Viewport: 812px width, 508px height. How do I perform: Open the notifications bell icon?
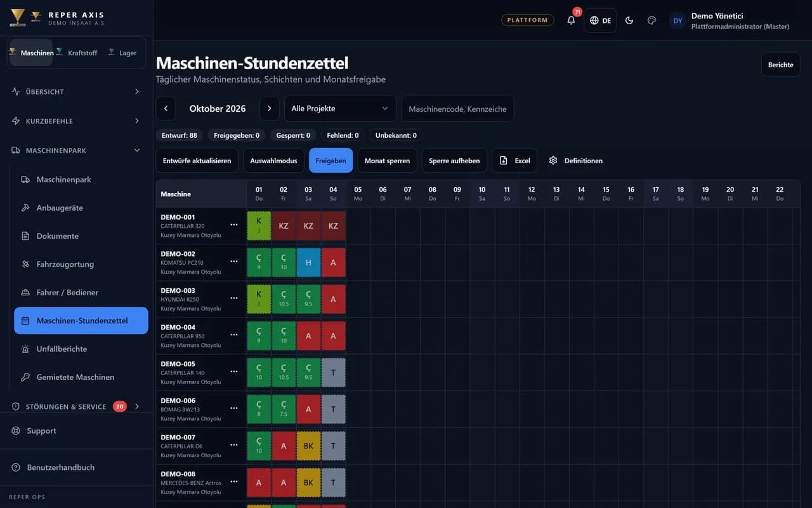[x=571, y=20]
